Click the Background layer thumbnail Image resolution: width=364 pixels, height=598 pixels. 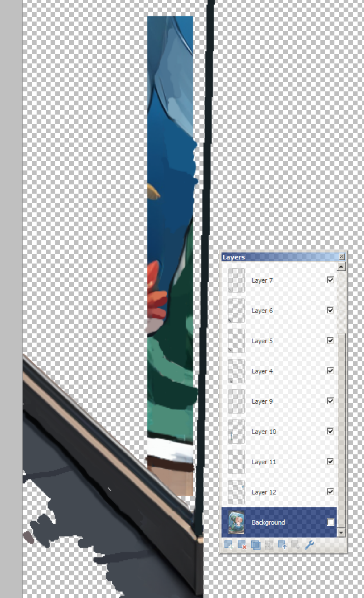[236, 522]
